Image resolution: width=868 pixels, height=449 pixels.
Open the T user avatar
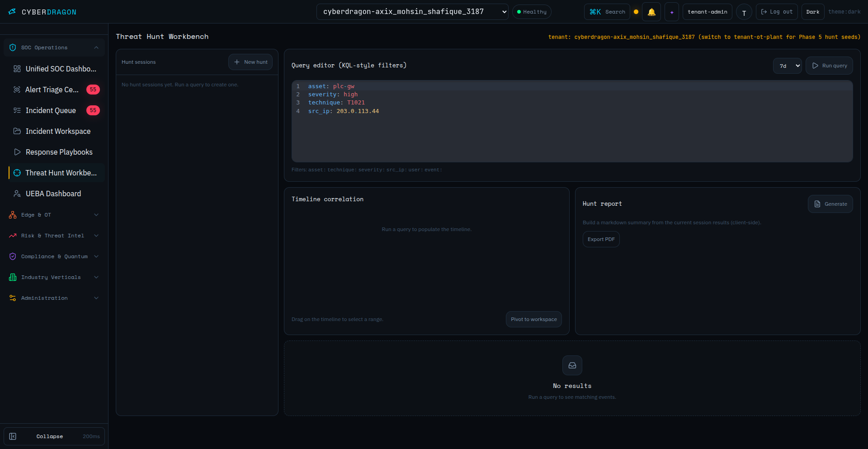coord(744,12)
